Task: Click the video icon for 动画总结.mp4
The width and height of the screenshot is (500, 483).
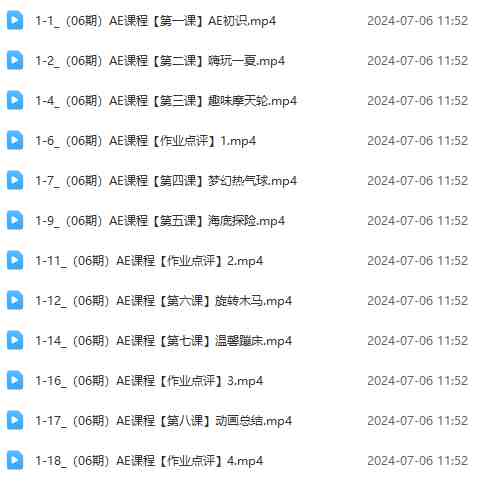Action: pyautogui.click(x=15, y=420)
